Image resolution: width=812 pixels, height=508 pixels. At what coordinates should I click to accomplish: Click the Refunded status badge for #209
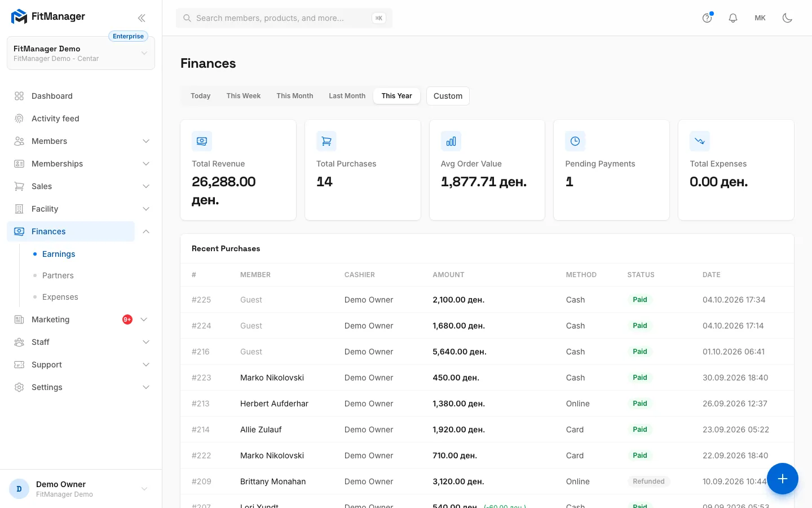648,481
